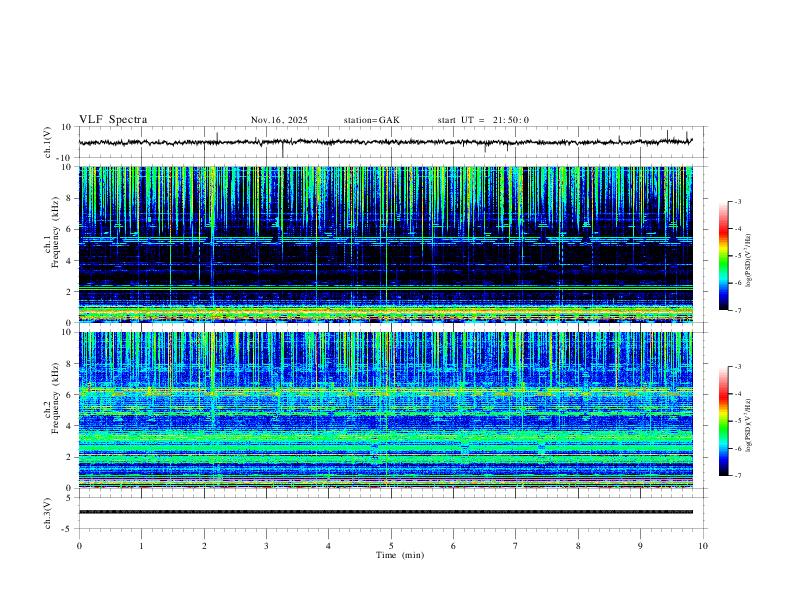792x612 pixels.
Task: Click the ch.2 spectrogram color bar
Action: [724, 421]
